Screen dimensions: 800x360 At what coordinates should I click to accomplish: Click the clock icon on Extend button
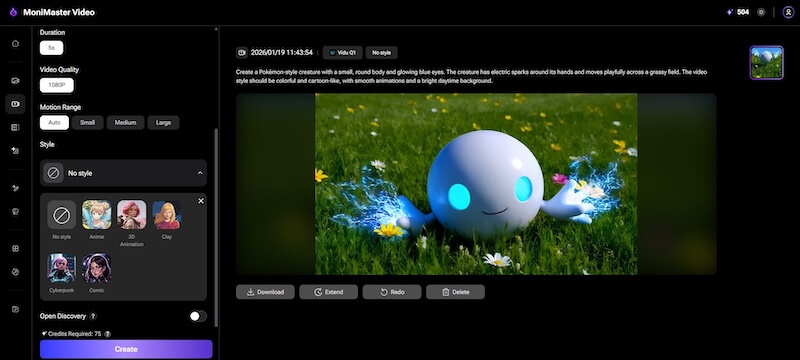coord(318,292)
